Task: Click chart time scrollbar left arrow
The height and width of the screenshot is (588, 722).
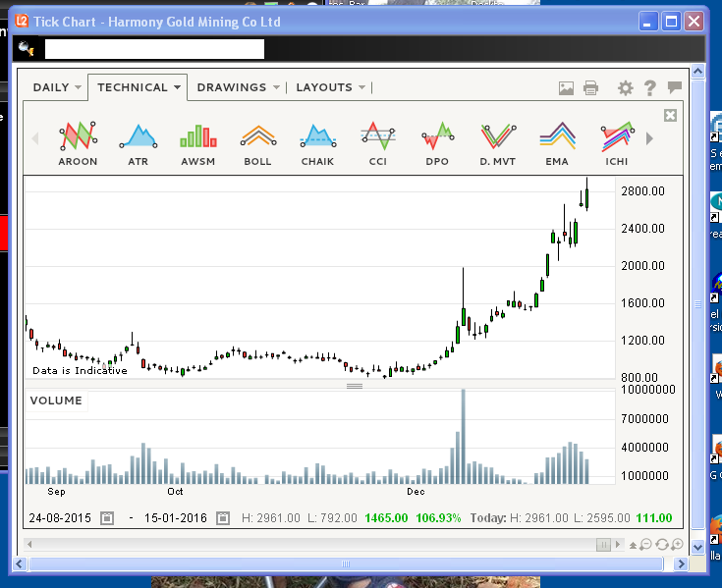Action: (x=29, y=545)
